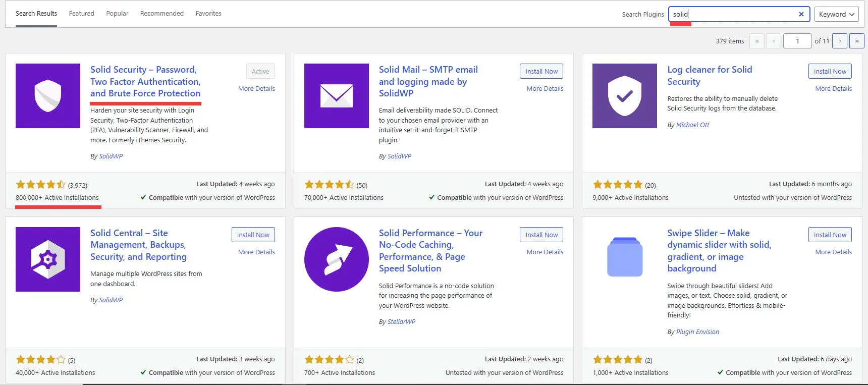The width and height of the screenshot is (868, 385).
Task: Switch to the Favorites tab
Action: click(208, 14)
